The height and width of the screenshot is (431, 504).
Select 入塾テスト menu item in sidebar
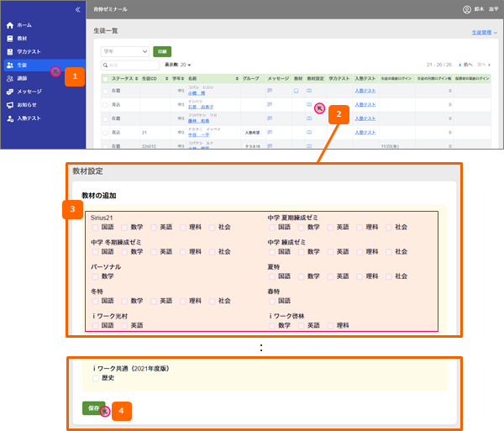(29, 118)
